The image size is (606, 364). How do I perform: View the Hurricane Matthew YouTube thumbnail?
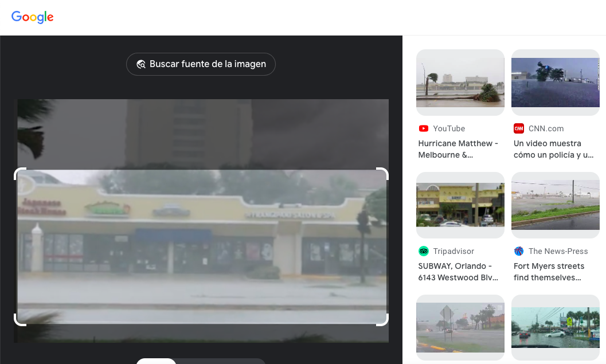(x=460, y=82)
